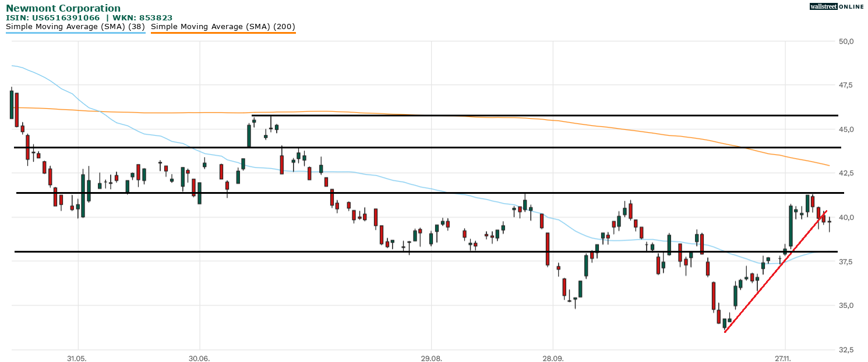Click the 32,5 price label on y-axis

pos(846,350)
